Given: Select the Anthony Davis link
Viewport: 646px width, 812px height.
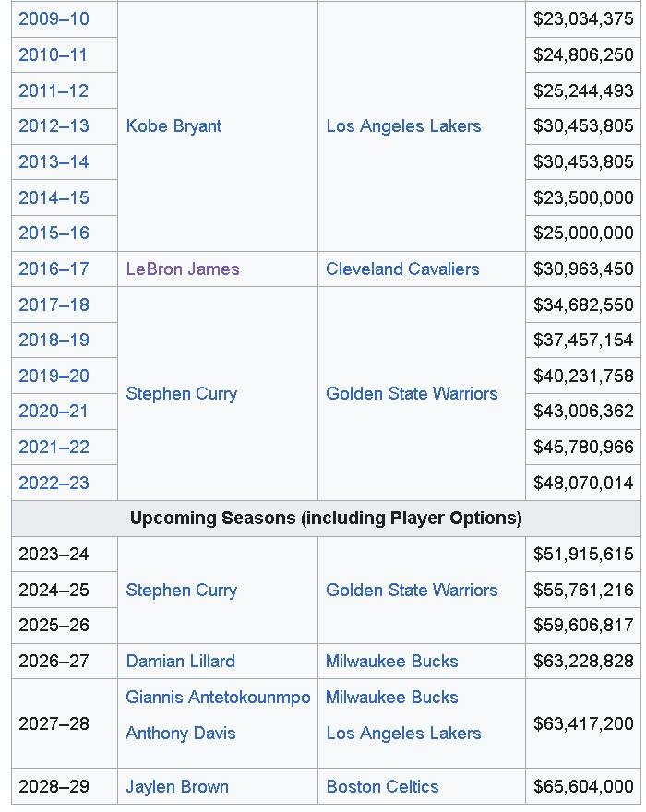Looking at the screenshot, I should click(x=180, y=733).
